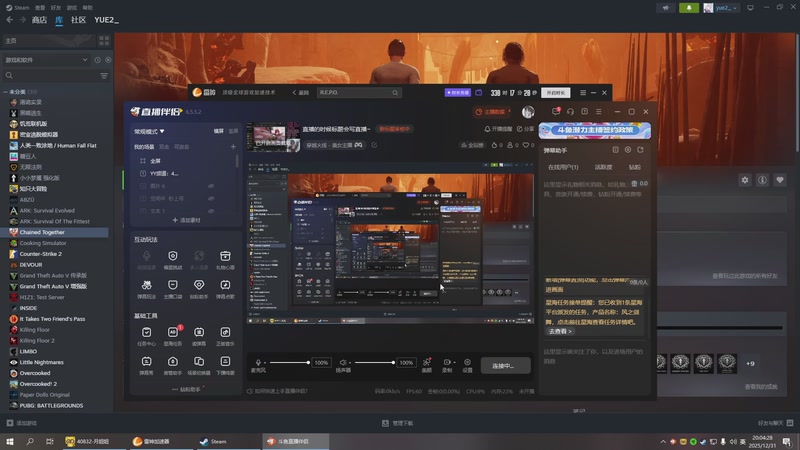Open the 弹幕助手 panel settings gear
This screenshot has height=450, width=800.
tap(628, 150)
